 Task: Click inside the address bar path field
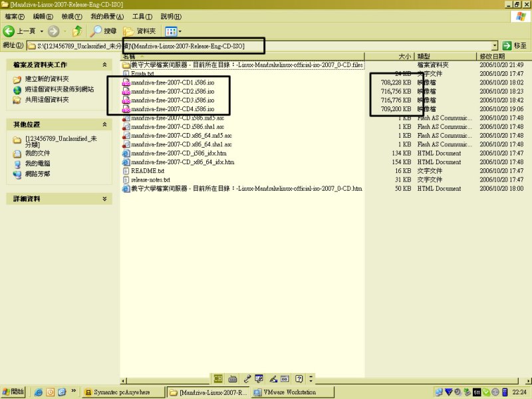(x=259, y=46)
